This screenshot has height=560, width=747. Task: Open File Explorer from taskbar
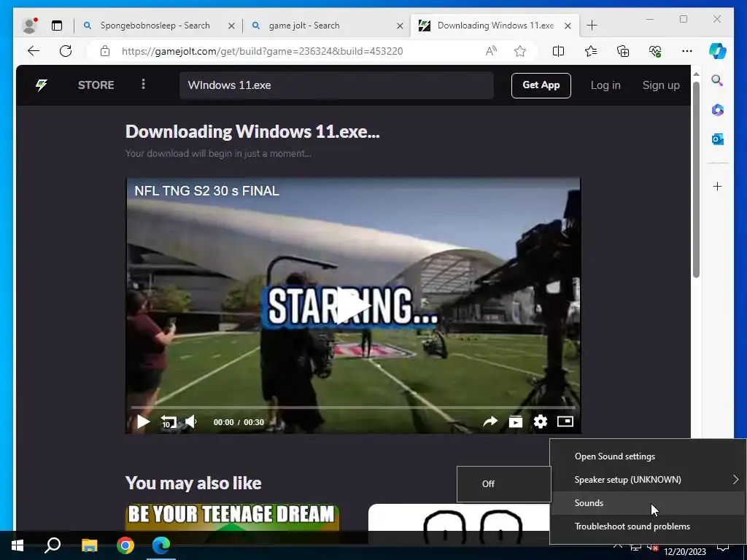pos(89,545)
